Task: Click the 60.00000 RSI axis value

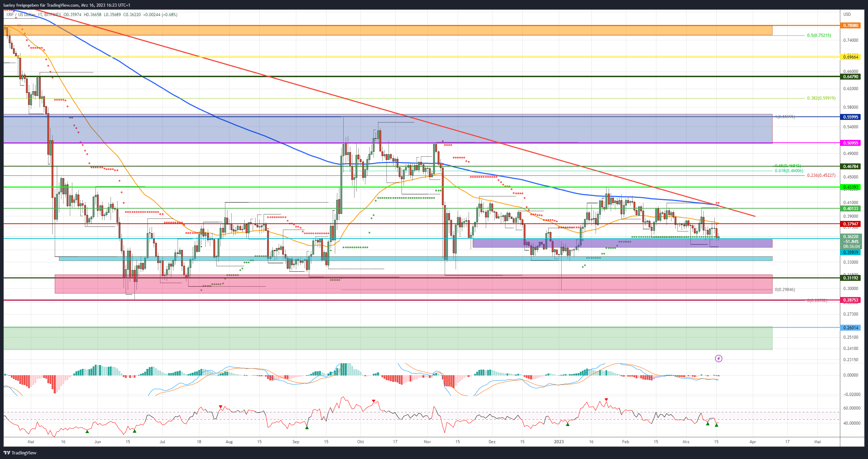Action: (x=852, y=408)
